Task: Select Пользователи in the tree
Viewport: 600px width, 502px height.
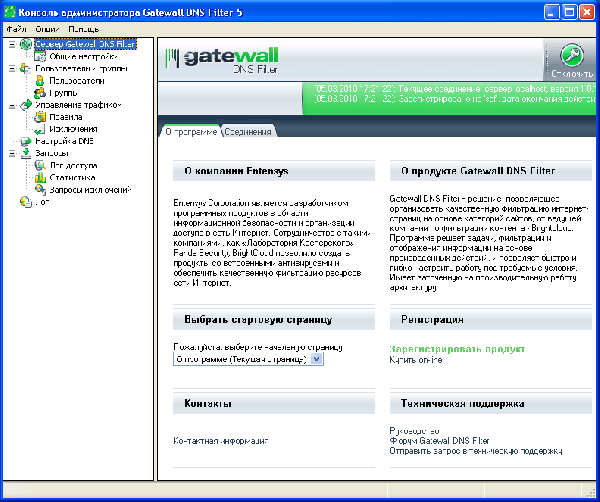Action: click(77, 81)
